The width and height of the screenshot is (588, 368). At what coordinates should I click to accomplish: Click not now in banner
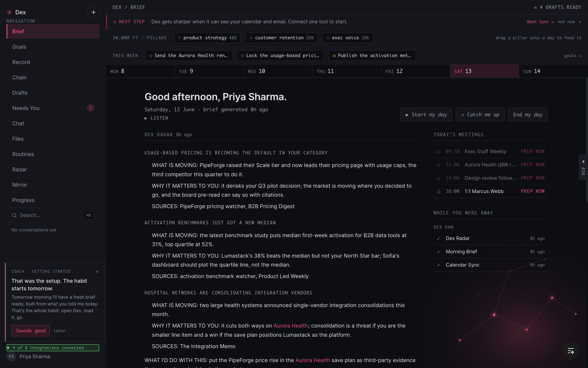coord(566,22)
